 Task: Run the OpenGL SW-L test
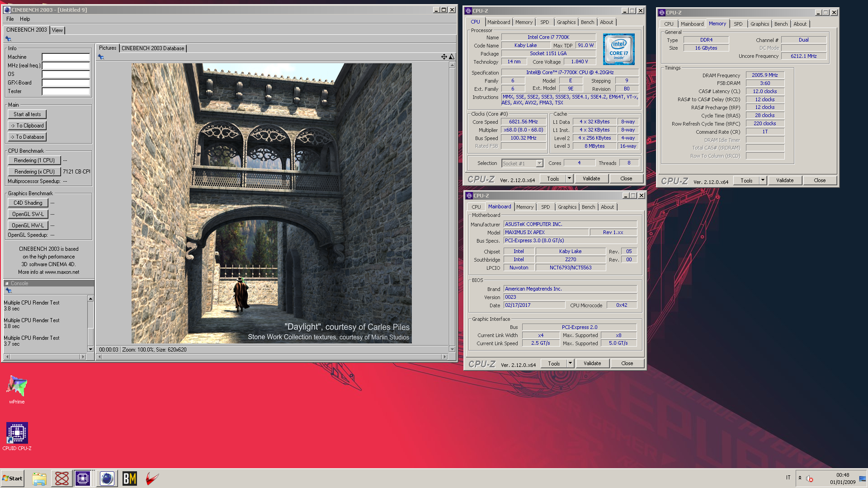(x=28, y=214)
